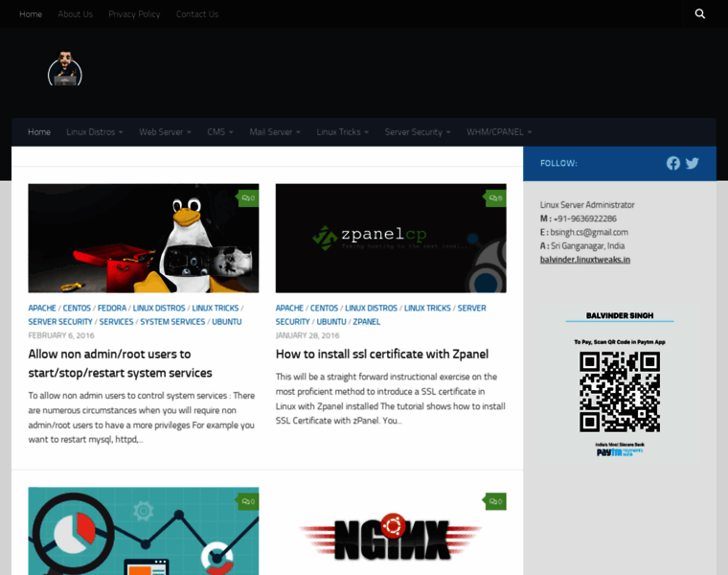Open comment count badge on zpanel post

pyautogui.click(x=495, y=198)
